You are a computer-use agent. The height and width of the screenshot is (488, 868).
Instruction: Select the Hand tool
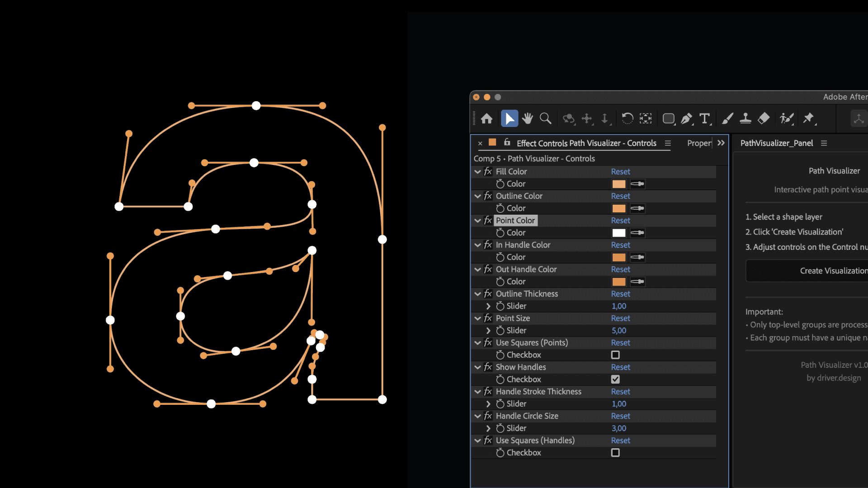point(527,119)
